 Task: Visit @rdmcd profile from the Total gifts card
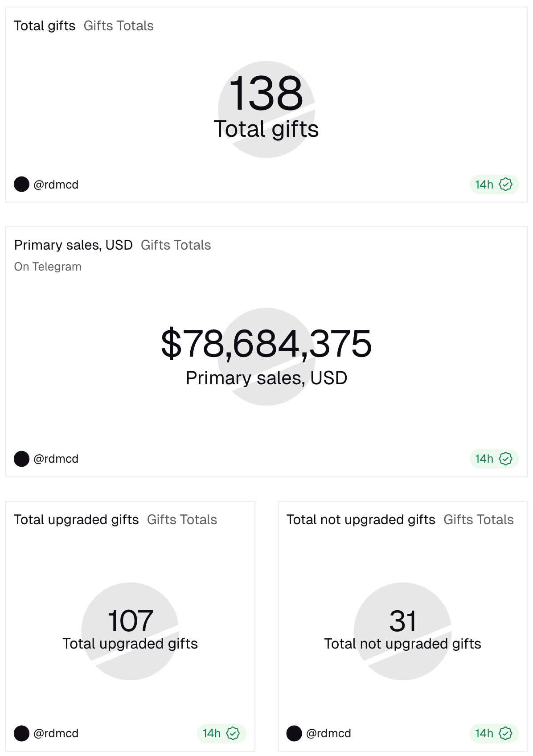pos(56,185)
